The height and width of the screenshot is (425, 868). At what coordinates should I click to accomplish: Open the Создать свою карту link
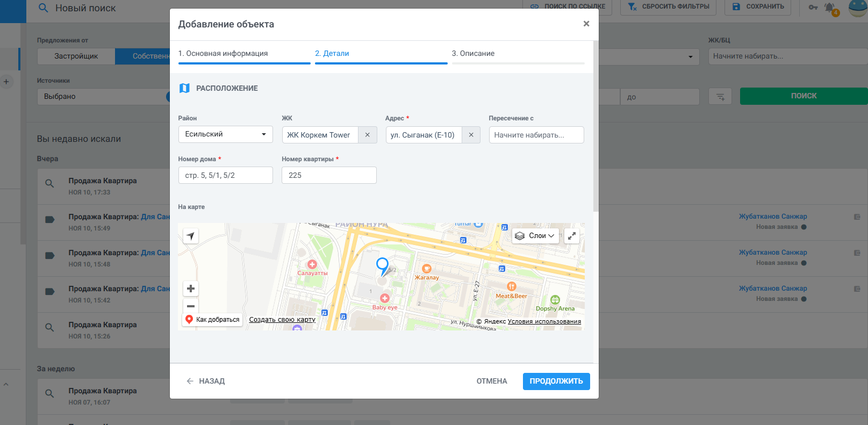(x=282, y=320)
